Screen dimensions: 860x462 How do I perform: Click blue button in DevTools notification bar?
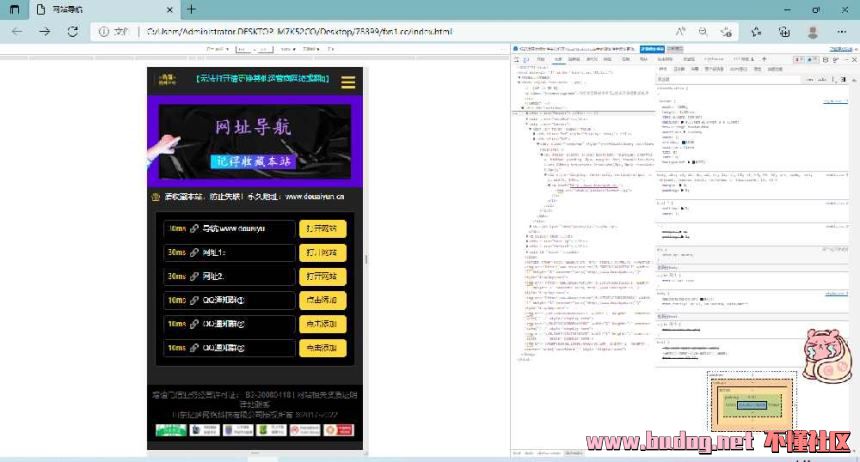tap(652, 49)
